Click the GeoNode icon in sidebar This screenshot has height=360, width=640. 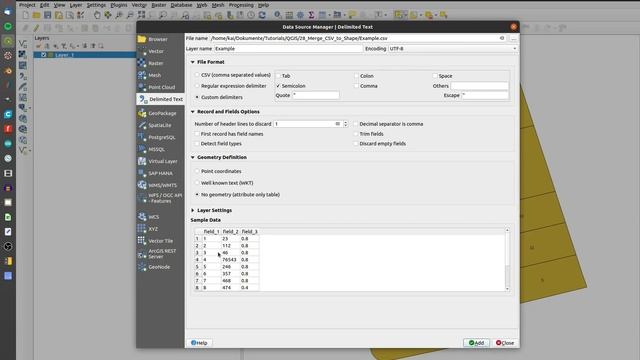tap(142, 267)
